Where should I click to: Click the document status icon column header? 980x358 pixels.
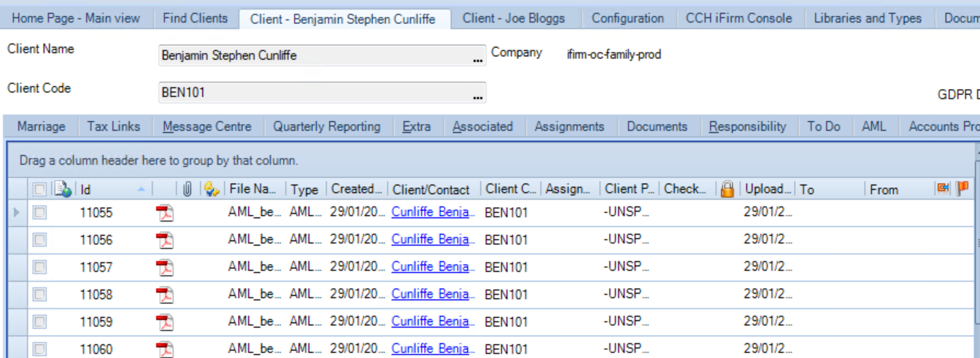63,190
